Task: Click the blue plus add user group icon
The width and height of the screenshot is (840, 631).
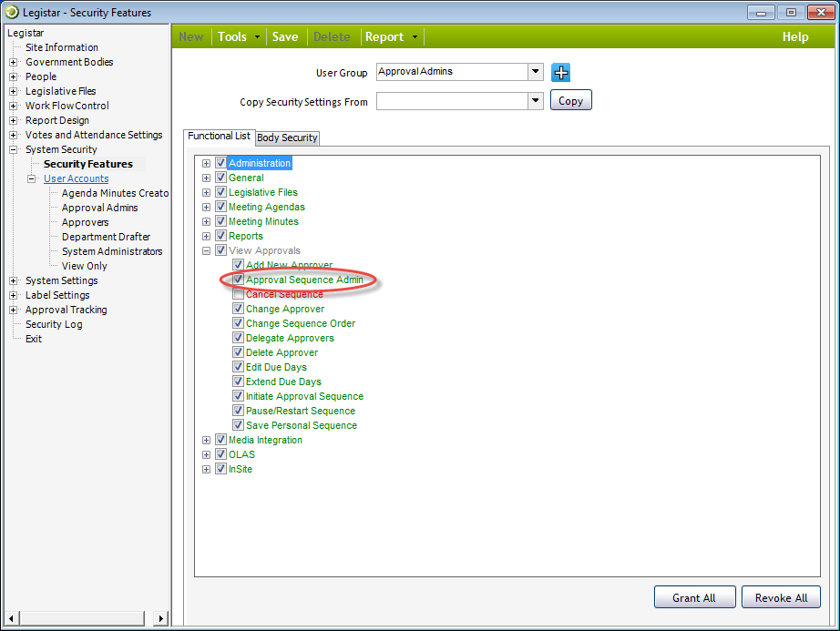Action: click(x=561, y=72)
